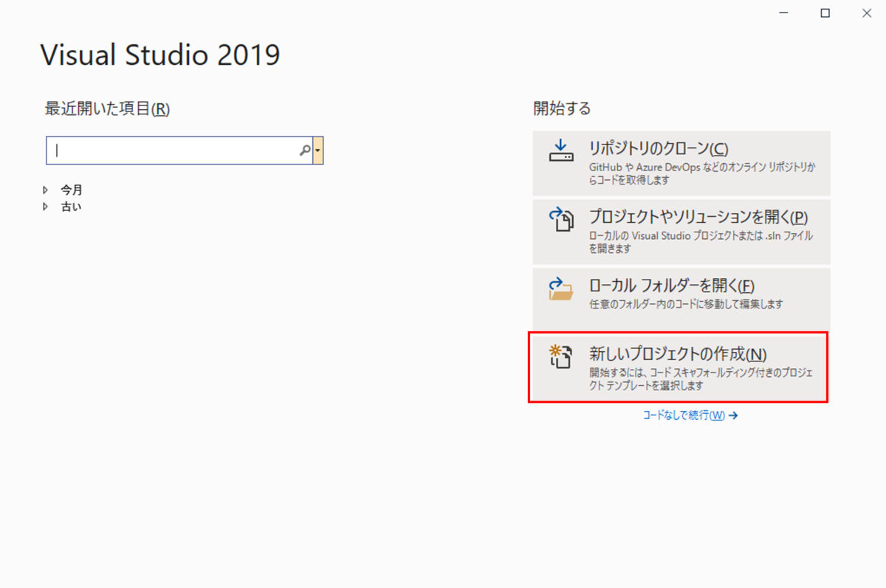Maximize the Visual Studio window
This screenshot has width=886, height=588.
pos(825,13)
